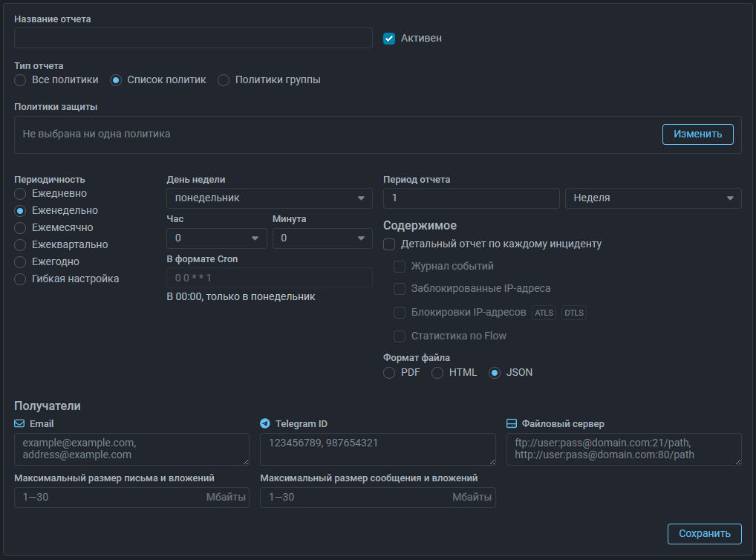Click the file server icon
This screenshot has height=560, width=756.
click(511, 423)
